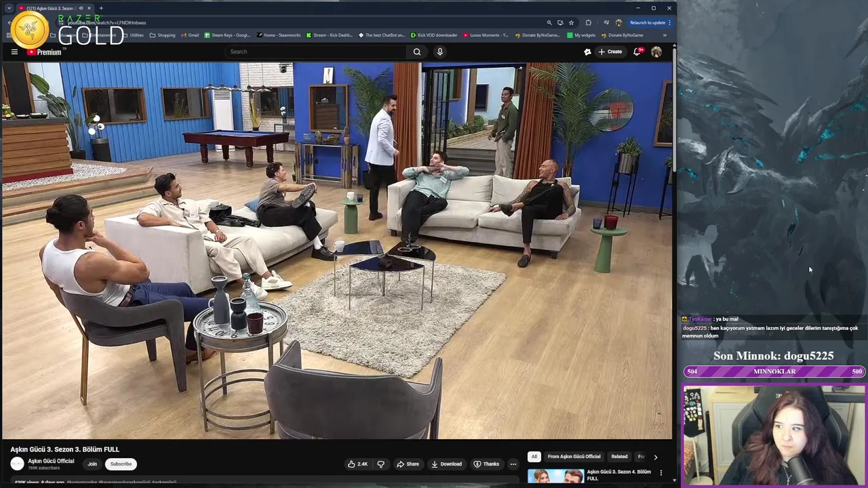Open the Aşkın Gücü Official channel avatar
This screenshot has width=868, height=488.
click(17, 464)
